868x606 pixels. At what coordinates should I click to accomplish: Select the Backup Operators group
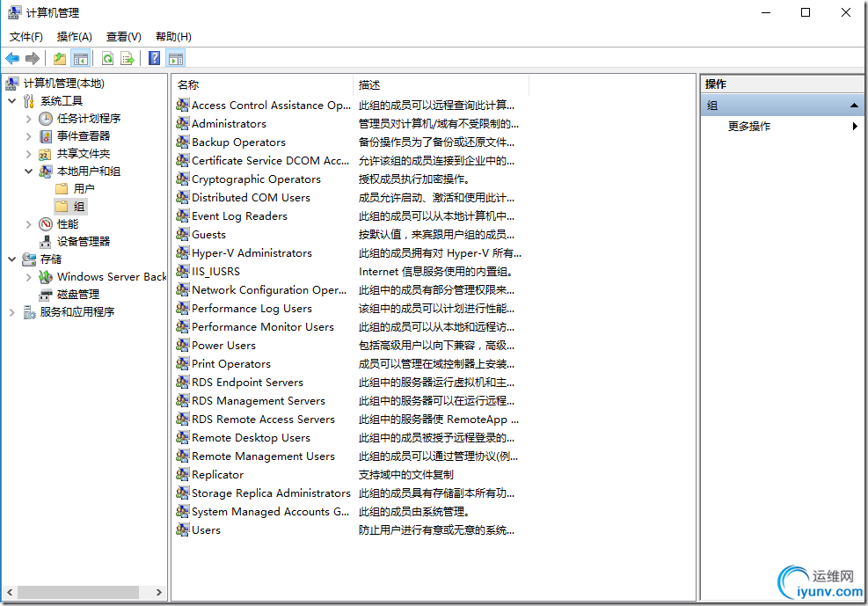[238, 142]
